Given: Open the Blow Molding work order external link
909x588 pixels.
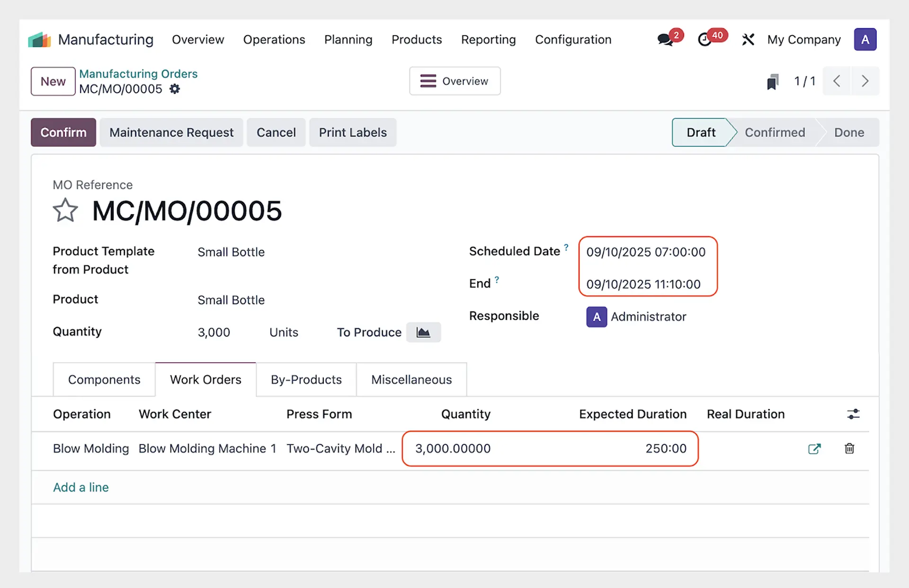Looking at the screenshot, I should point(814,449).
